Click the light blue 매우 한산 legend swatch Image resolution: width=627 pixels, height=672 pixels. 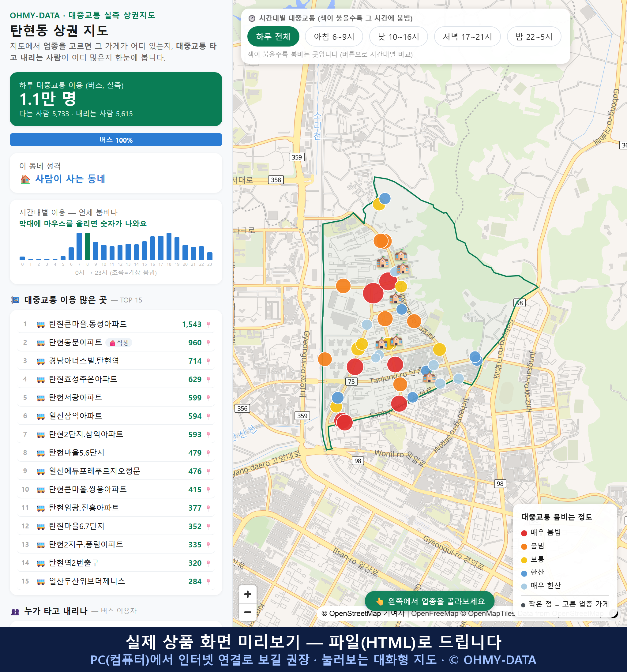(524, 587)
